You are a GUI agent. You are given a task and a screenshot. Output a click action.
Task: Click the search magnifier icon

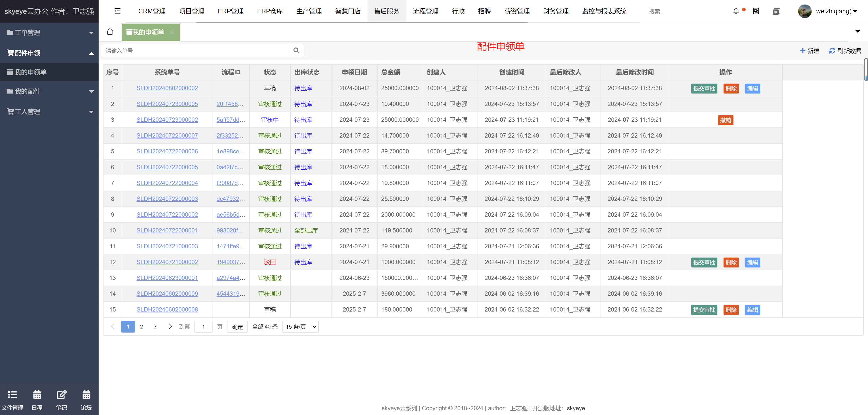[x=296, y=50]
